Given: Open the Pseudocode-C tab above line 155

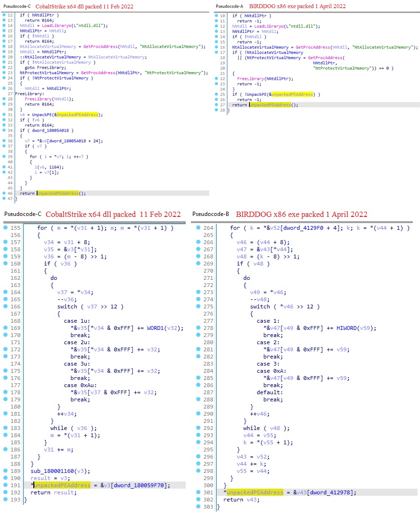Looking at the screenshot, I should [23, 214].
